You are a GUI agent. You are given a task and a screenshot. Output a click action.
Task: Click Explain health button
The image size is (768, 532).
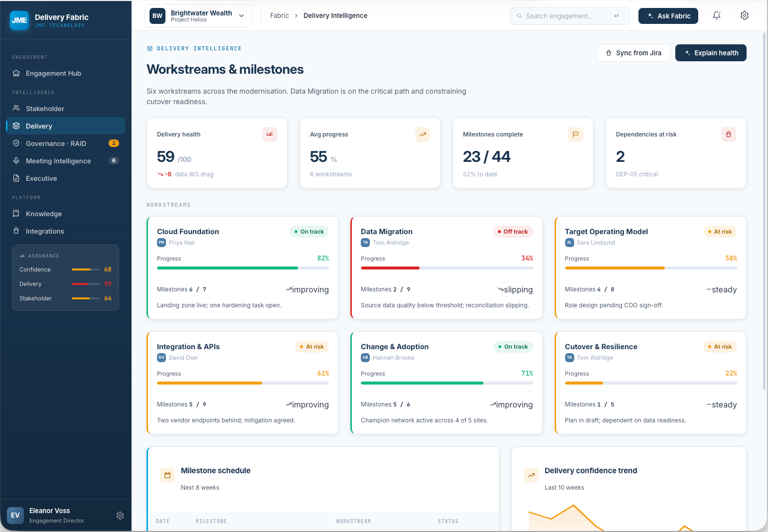[x=711, y=53]
